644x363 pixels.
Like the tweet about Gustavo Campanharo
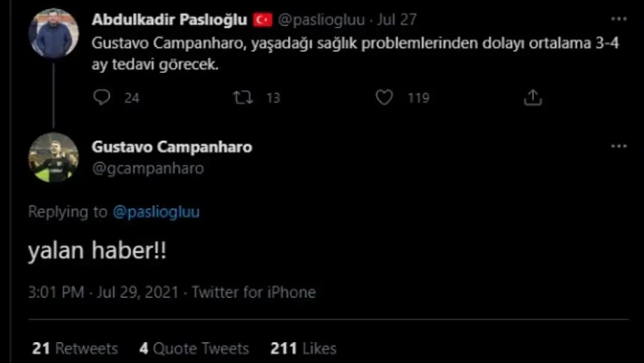coord(384,97)
